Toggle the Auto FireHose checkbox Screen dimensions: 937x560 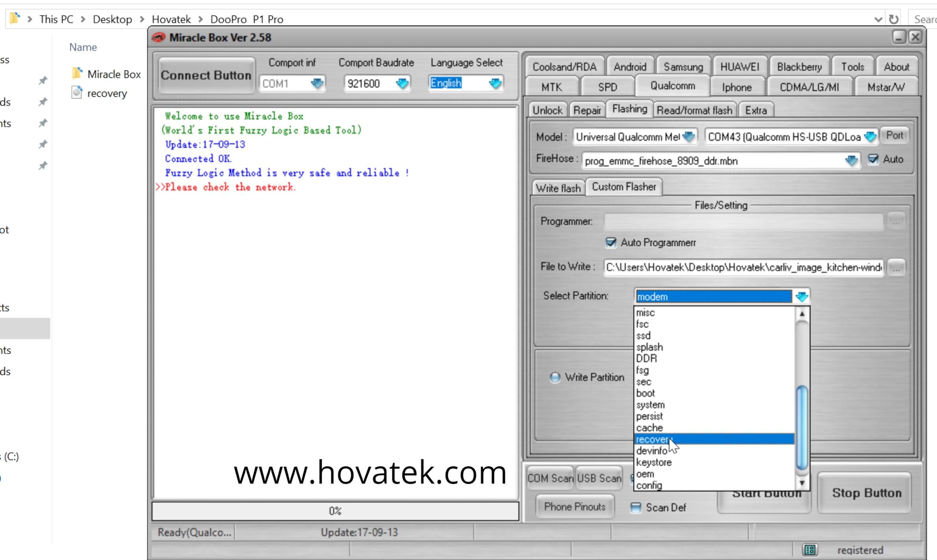(x=873, y=159)
